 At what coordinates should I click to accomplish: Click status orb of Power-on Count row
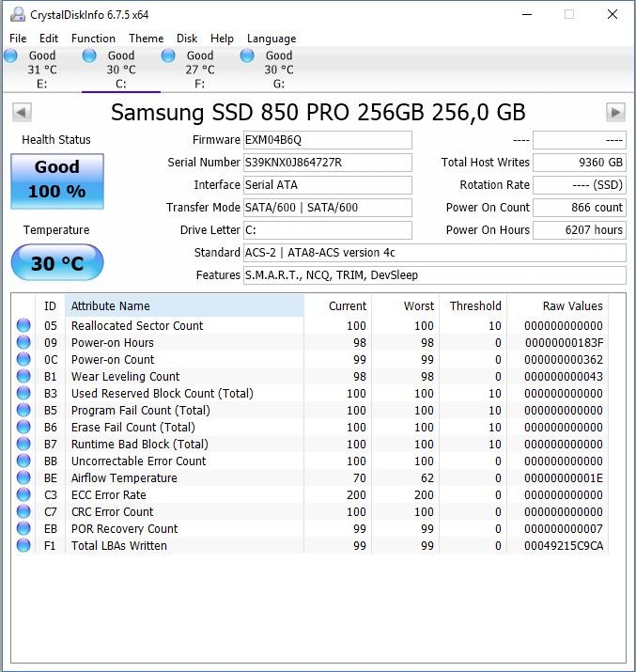[23, 359]
